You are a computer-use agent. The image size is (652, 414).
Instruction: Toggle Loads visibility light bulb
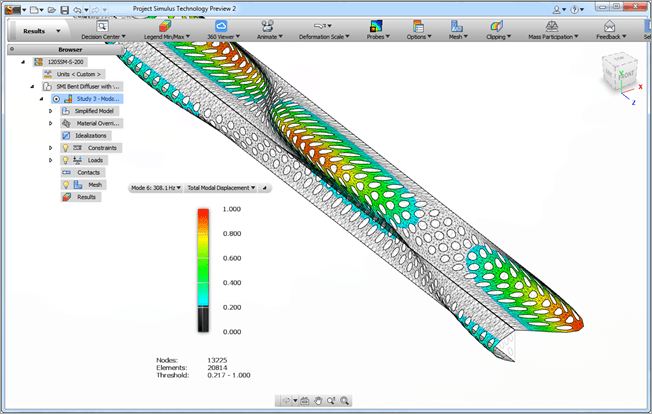pos(65,160)
